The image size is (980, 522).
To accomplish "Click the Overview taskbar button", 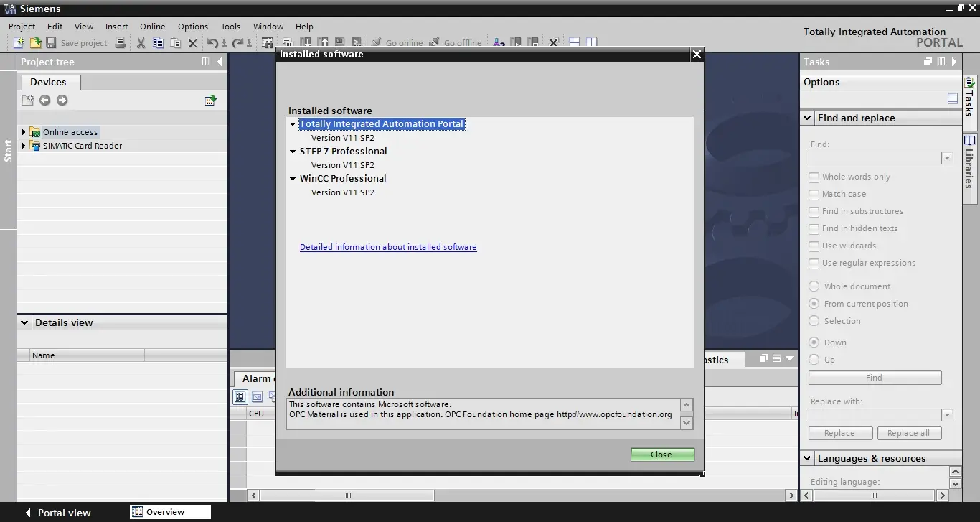I will 171,512.
